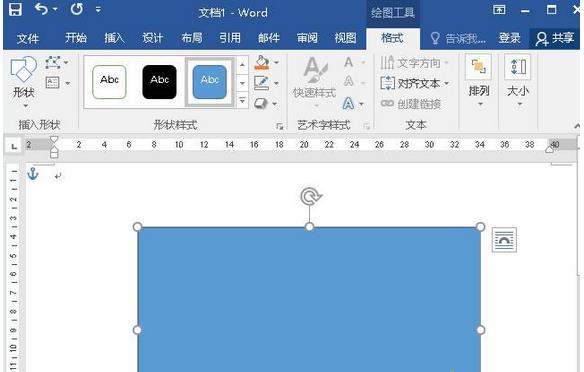584x372 pixels.
Task: Open the 对齐文本 align text menu
Action: pyautogui.click(x=415, y=83)
